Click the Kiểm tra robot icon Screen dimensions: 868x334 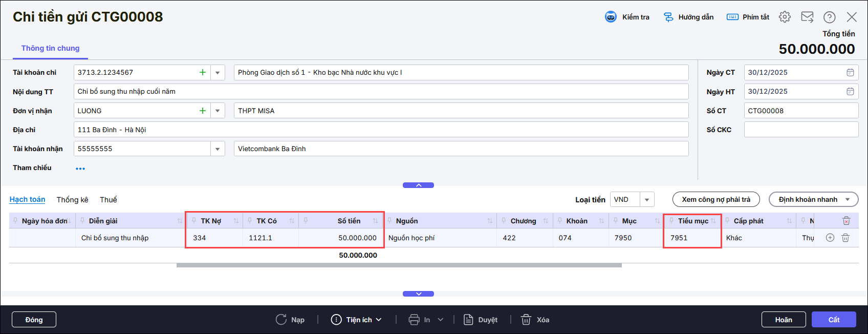point(611,17)
